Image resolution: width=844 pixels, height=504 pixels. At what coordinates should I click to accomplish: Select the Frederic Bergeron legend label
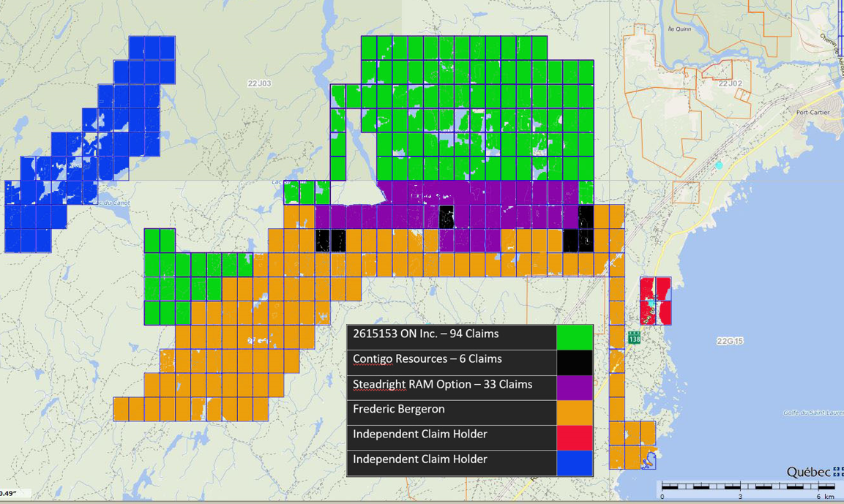coord(399,409)
